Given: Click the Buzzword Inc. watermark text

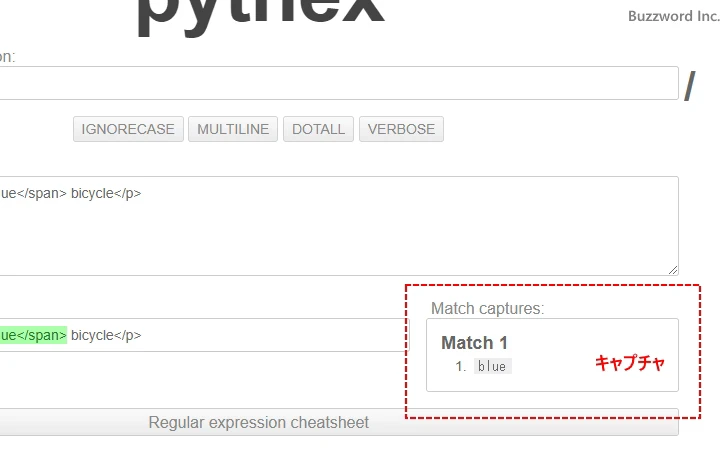Looking at the screenshot, I should click(x=673, y=16).
